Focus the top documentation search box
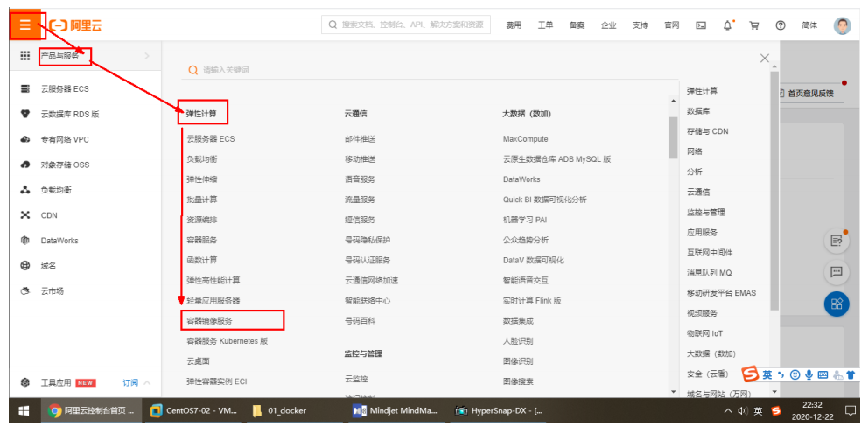The height and width of the screenshot is (434, 868). click(x=406, y=24)
